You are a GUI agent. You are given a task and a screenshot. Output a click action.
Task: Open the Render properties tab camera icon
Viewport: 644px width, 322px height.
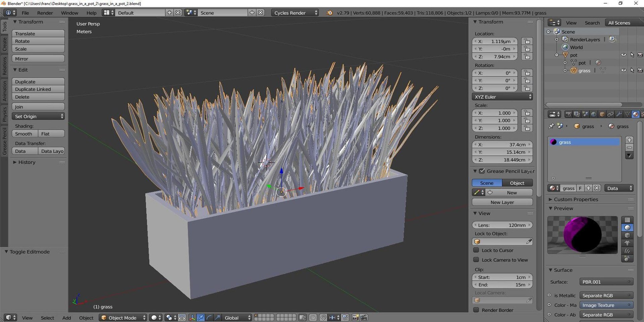569,114
